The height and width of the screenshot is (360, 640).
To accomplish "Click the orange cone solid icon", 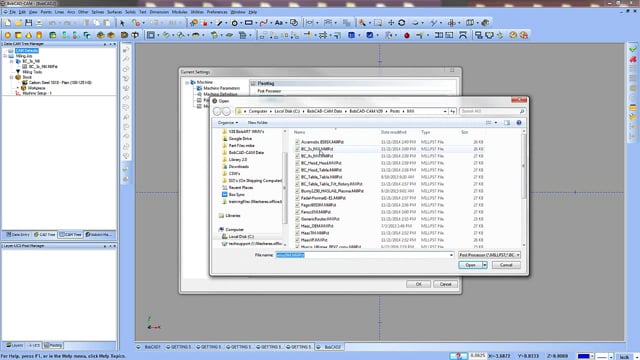I will point(29,36).
